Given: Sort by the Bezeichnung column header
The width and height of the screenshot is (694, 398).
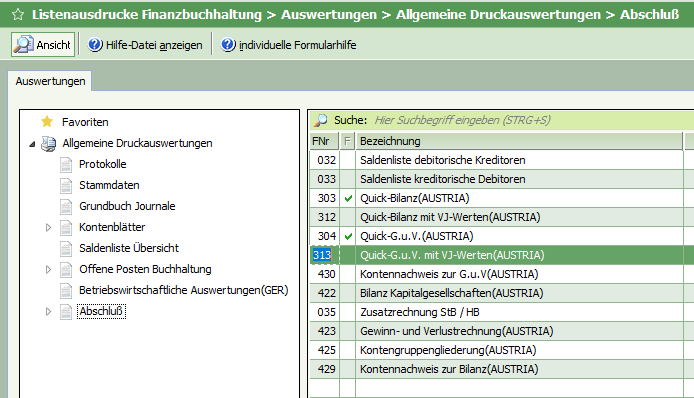Looking at the screenshot, I should pos(519,141).
